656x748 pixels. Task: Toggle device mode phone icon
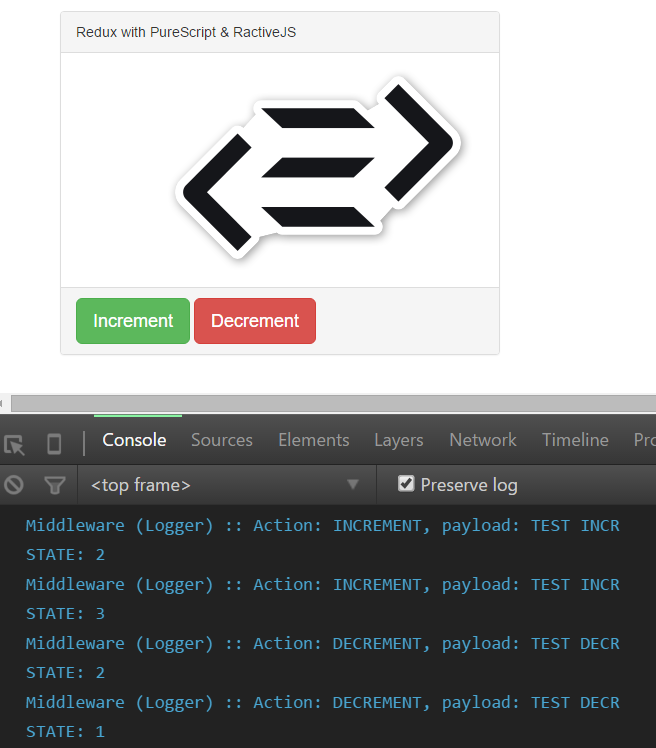pyautogui.click(x=54, y=443)
